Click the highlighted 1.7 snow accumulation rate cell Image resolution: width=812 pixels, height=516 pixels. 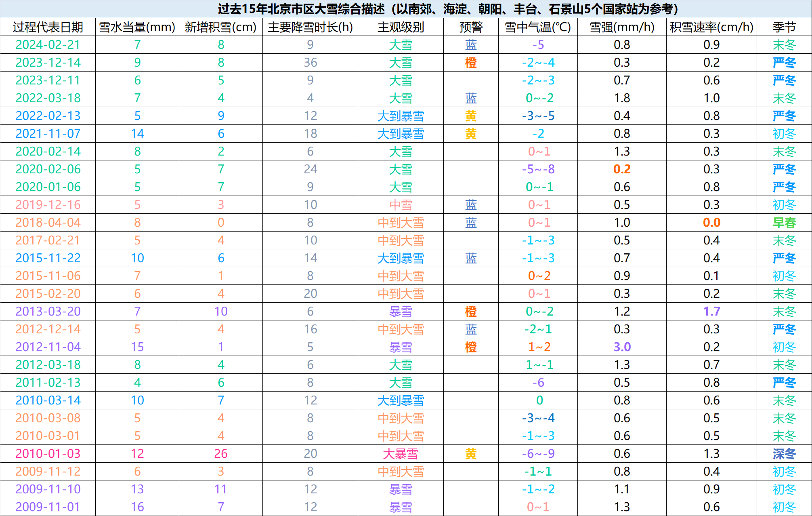(x=711, y=312)
